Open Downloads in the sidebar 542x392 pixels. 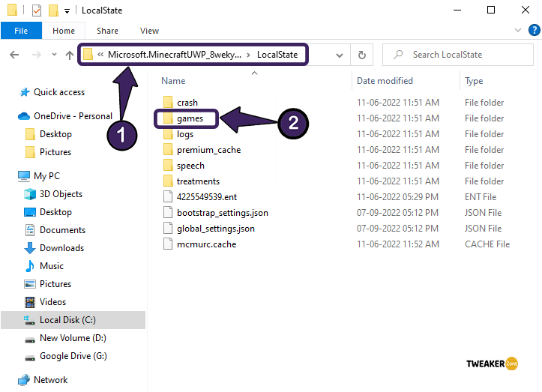pos(61,248)
